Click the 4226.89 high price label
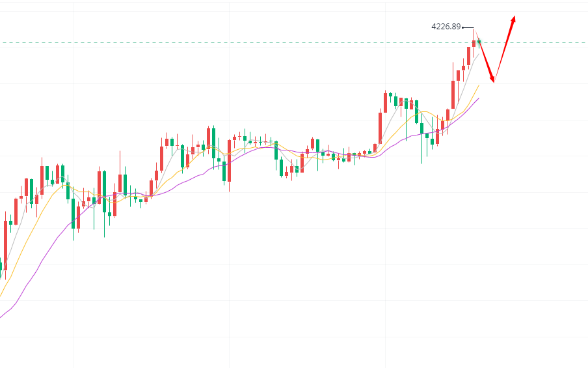 click(446, 27)
